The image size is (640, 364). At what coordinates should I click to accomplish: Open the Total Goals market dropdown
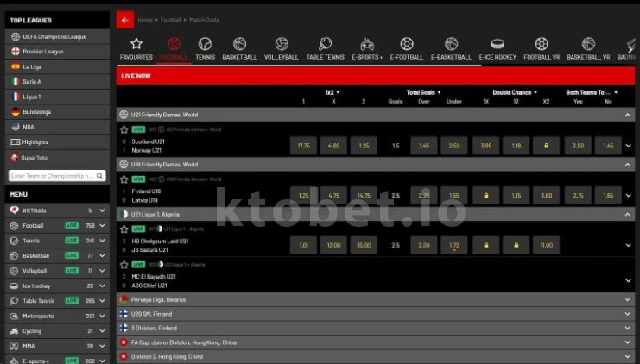click(x=424, y=92)
